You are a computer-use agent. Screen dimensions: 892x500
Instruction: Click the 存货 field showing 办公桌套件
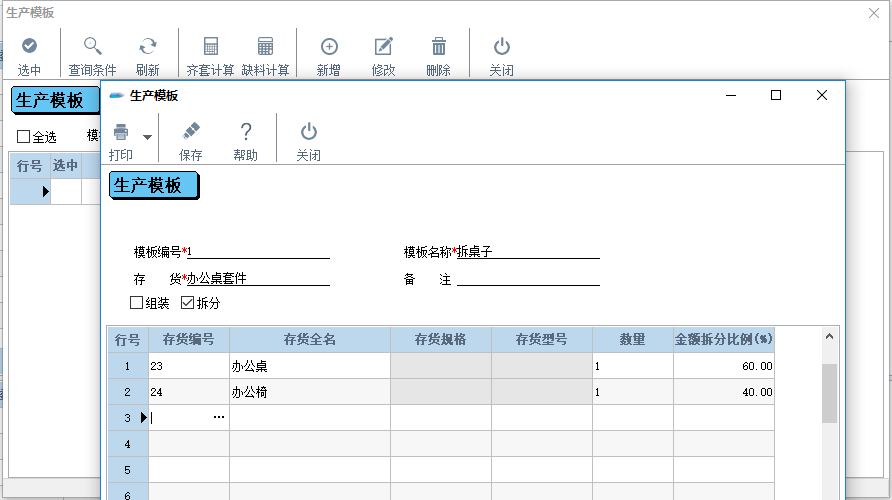tap(258, 278)
